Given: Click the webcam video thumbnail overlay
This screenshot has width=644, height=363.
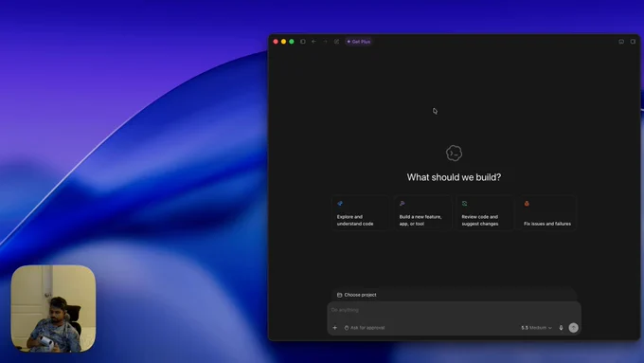Looking at the screenshot, I should click(53, 308).
